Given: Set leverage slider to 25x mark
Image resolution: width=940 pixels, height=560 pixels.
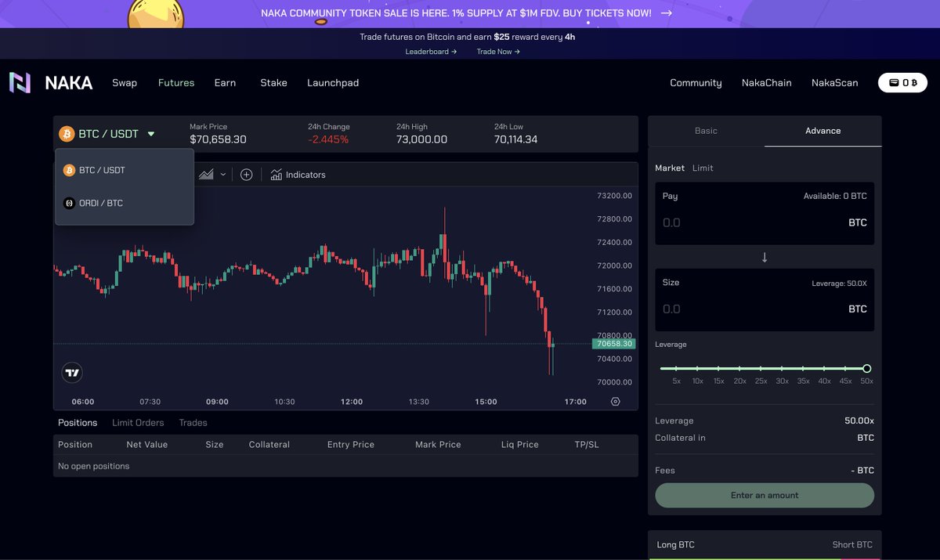Looking at the screenshot, I should pyautogui.click(x=761, y=368).
